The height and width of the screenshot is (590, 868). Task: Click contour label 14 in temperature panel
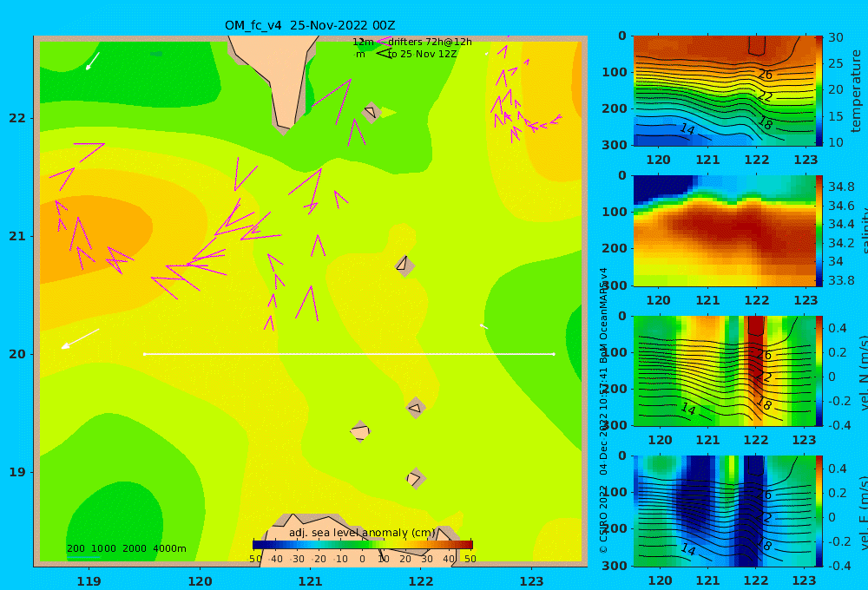687,129
